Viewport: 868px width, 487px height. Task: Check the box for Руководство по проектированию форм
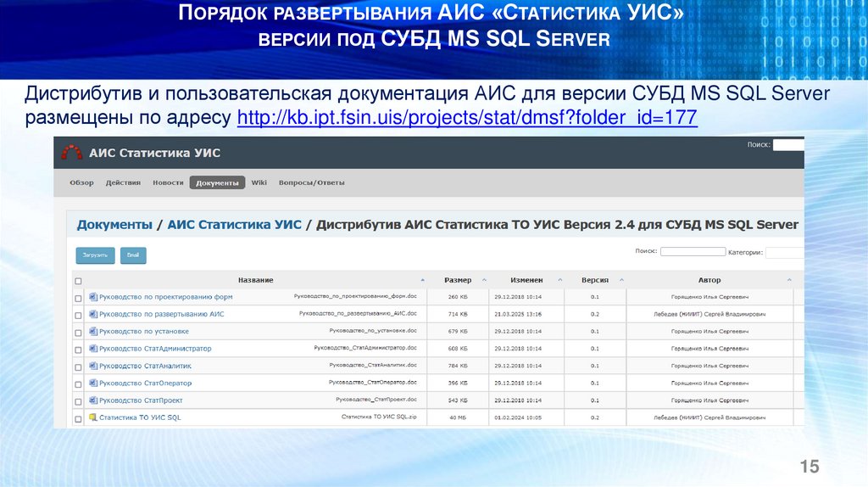78,298
